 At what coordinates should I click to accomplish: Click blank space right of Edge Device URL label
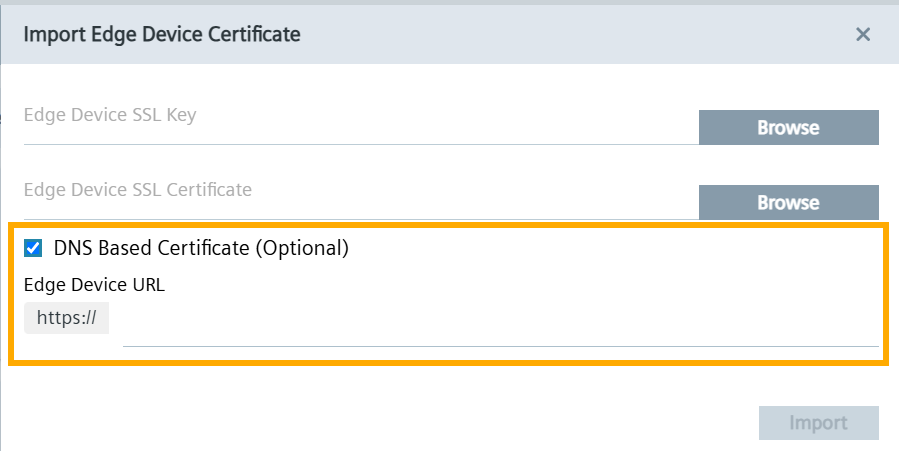(x=500, y=284)
